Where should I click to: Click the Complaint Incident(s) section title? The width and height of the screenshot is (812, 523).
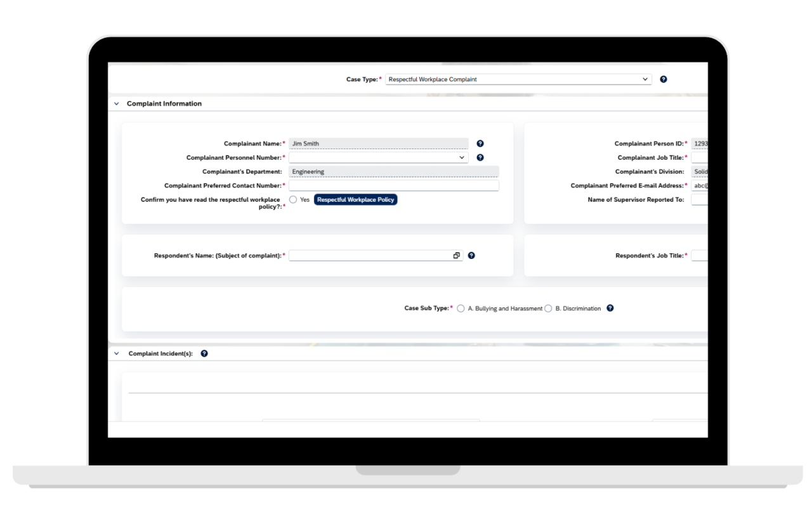[160, 354]
